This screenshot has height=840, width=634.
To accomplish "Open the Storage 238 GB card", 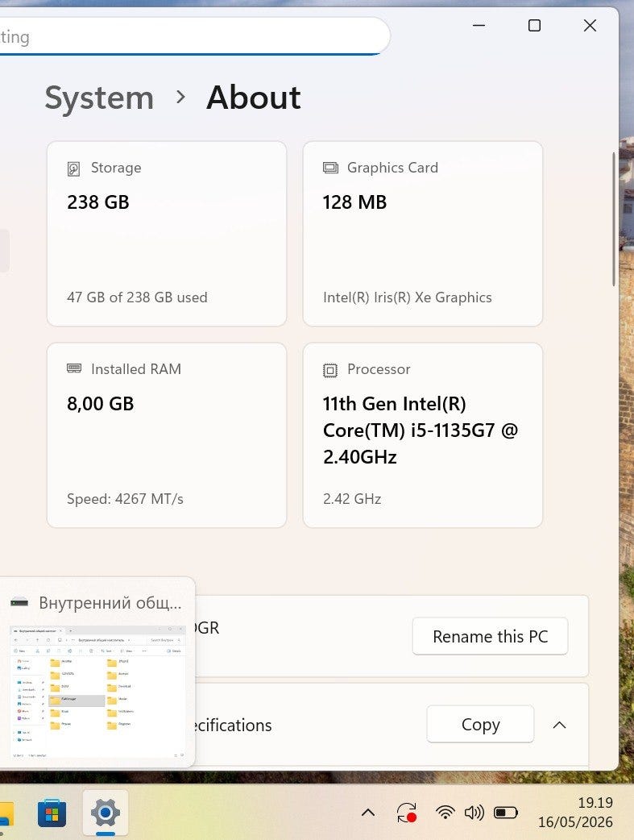I will click(x=167, y=234).
